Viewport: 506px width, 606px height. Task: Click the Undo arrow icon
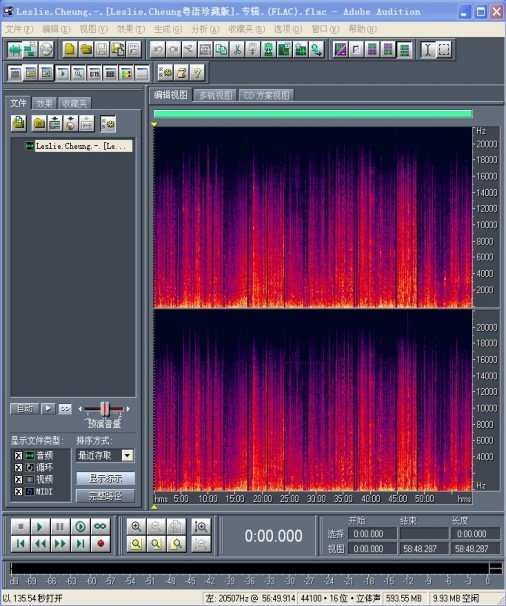[x=157, y=49]
